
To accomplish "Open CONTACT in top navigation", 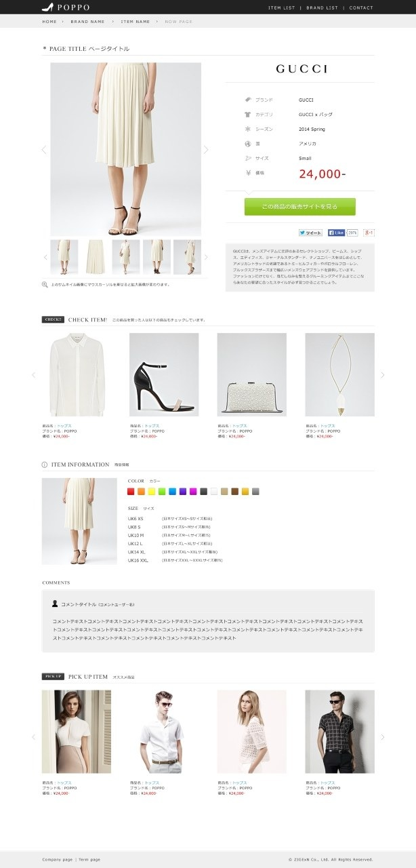I will point(361,8).
